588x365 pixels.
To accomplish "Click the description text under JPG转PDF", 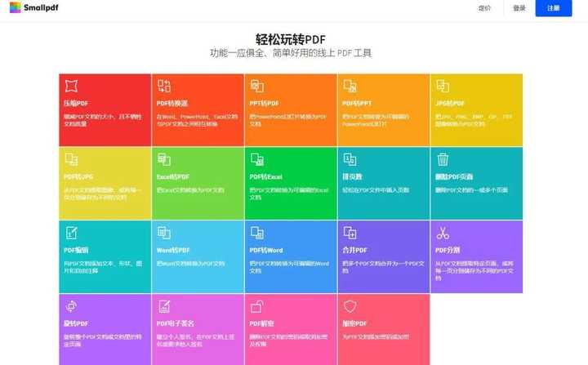I will (x=474, y=120).
